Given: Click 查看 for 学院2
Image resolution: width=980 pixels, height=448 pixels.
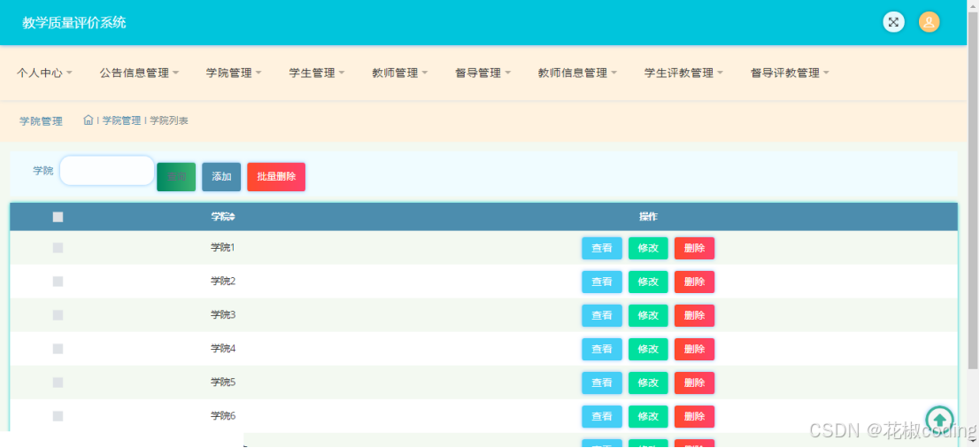Looking at the screenshot, I should click(602, 282).
